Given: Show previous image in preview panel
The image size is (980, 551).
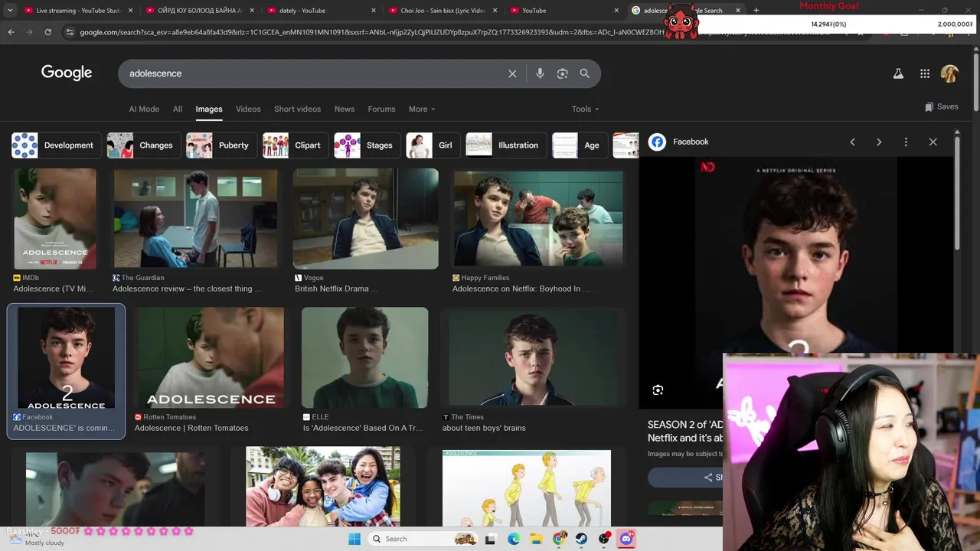Looking at the screenshot, I should (852, 142).
